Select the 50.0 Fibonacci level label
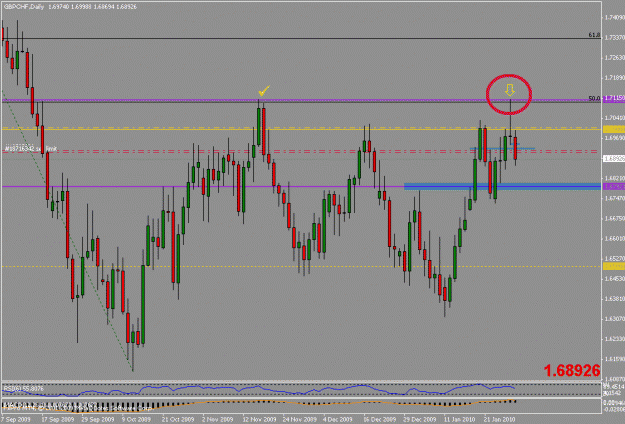The width and height of the screenshot is (625, 424). coord(594,98)
